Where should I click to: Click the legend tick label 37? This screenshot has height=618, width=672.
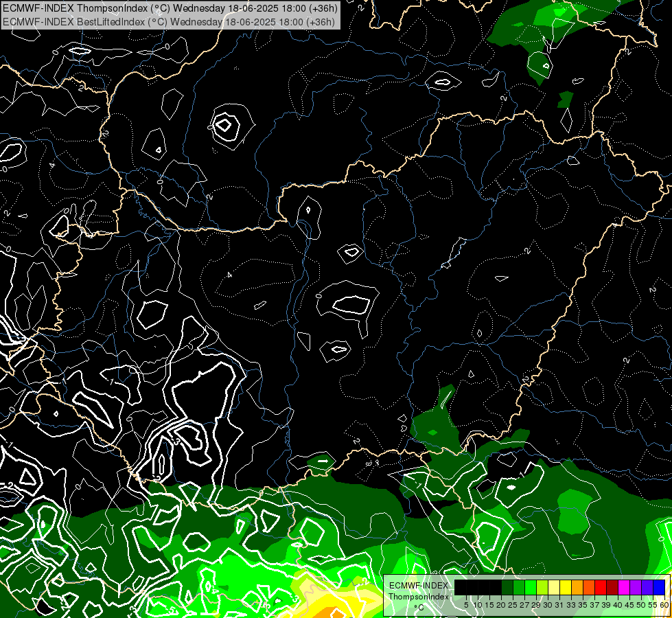[594, 605]
